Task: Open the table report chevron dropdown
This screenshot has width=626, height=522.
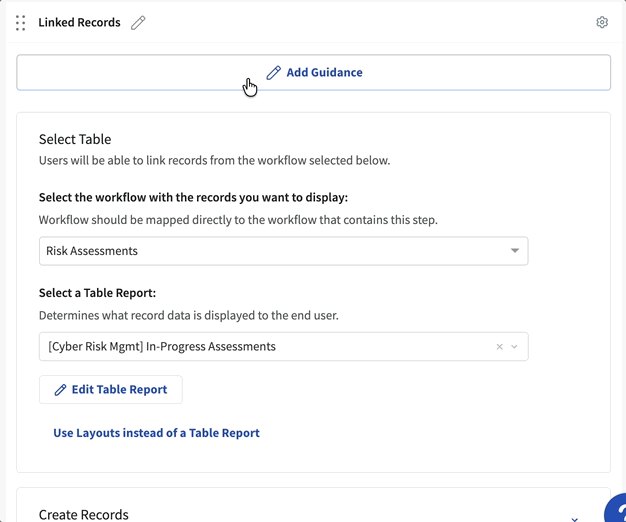Action: click(x=515, y=347)
